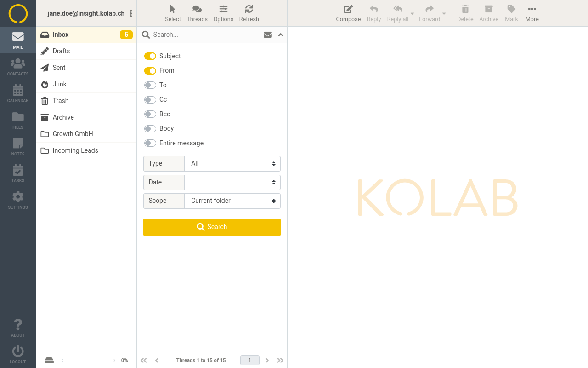The width and height of the screenshot is (588, 368).
Task: Click the Kolab logo circle
Action: point(18,13)
